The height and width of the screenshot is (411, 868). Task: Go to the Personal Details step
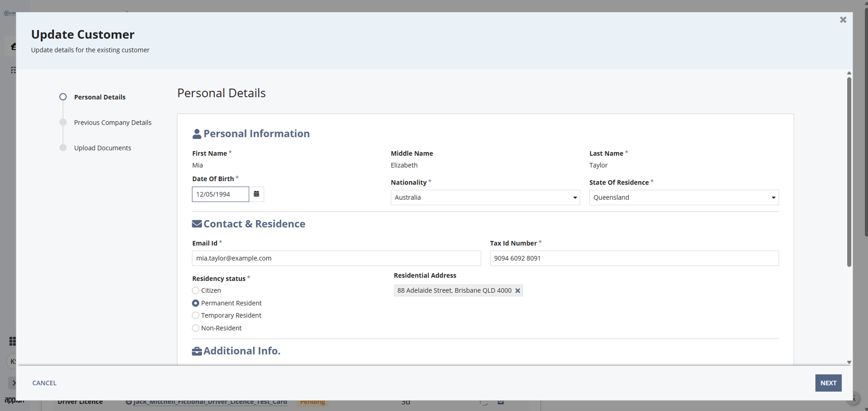point(100,97)
